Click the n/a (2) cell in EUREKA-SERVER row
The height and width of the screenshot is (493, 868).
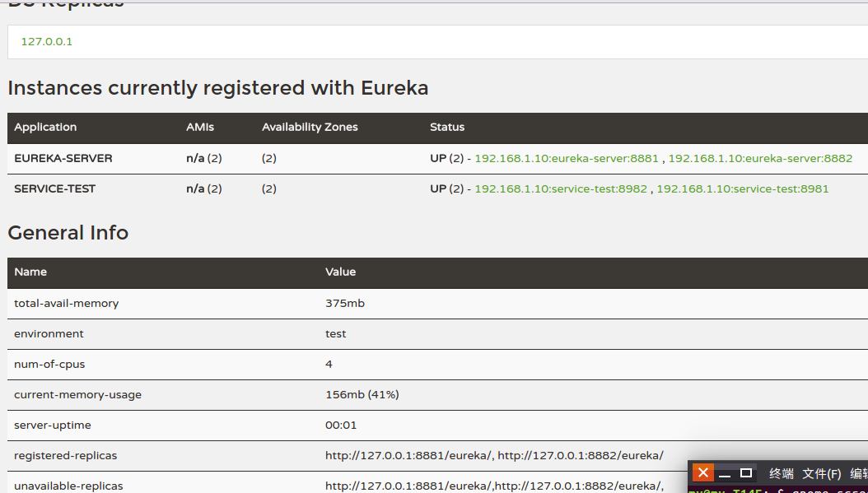pyautogui.click(x=203, y=158)
